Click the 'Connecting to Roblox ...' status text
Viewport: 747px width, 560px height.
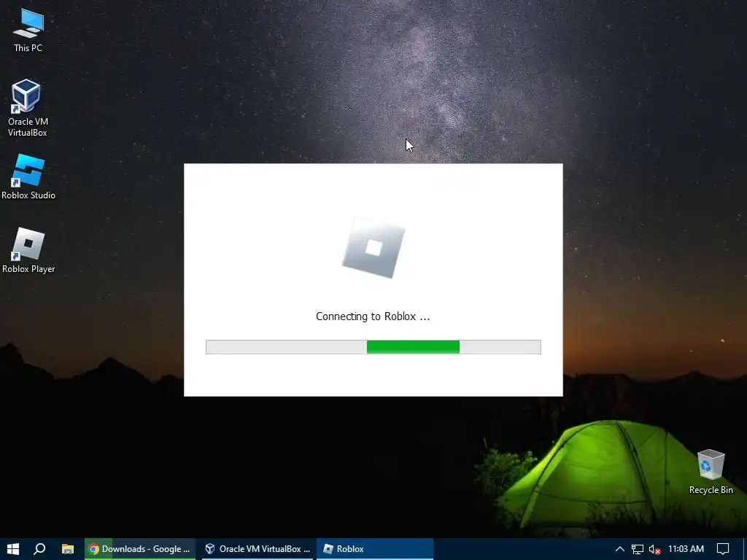[373, 316]
